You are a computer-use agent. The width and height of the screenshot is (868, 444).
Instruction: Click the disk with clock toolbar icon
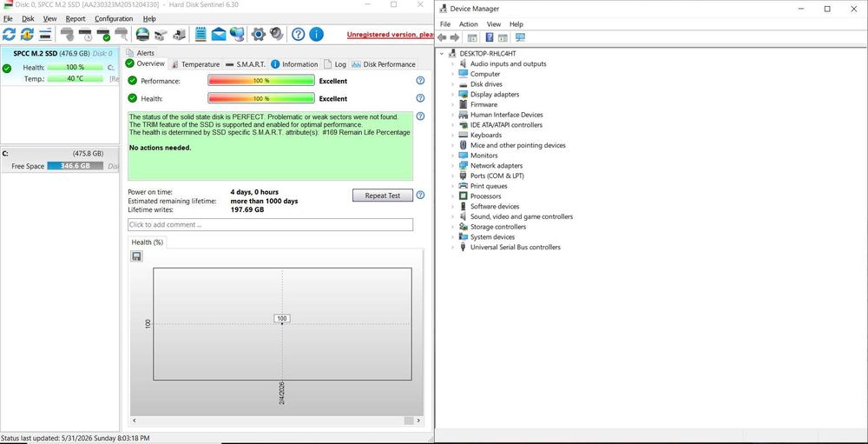tap(85, 35)
